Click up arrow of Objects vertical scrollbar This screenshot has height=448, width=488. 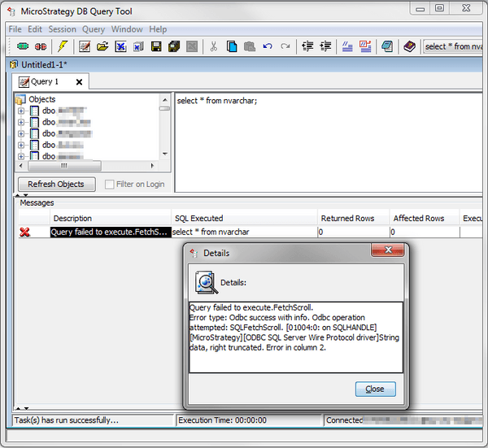[x=165, y=100]
